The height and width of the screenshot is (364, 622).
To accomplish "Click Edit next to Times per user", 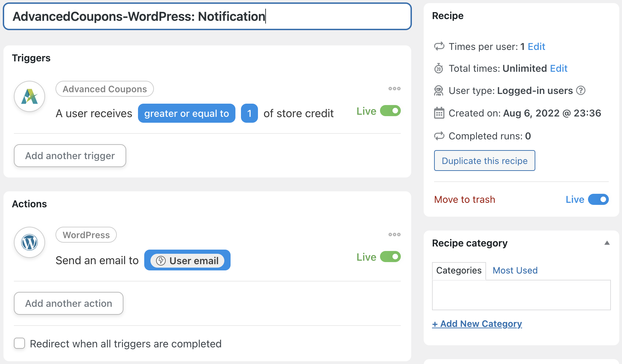I will (x=536, y=46).
